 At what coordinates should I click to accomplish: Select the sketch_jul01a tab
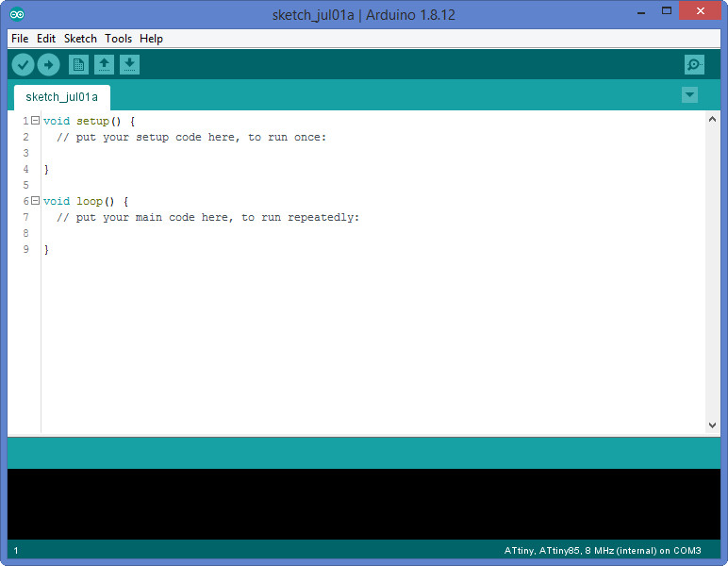[x=61, y=97]
